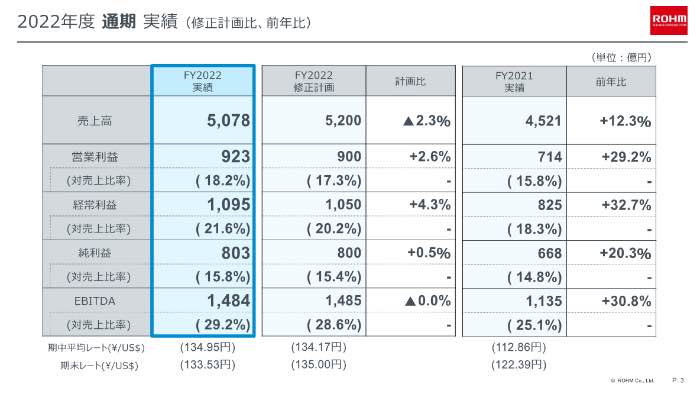Select the EBITDA row label
Viewport: 700px width, 394px height.
95,301
